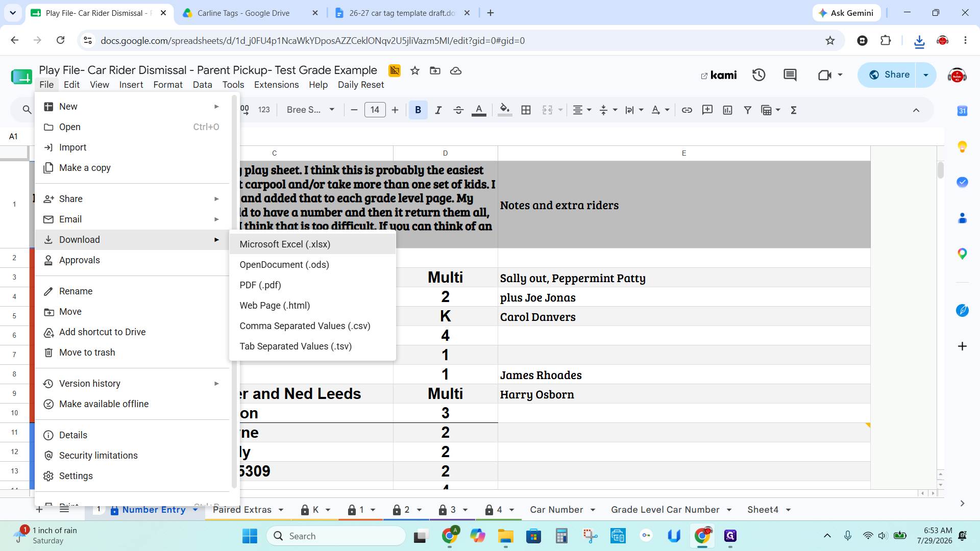
Task: Open the Data menu
Action: click(x=202, y=85)
